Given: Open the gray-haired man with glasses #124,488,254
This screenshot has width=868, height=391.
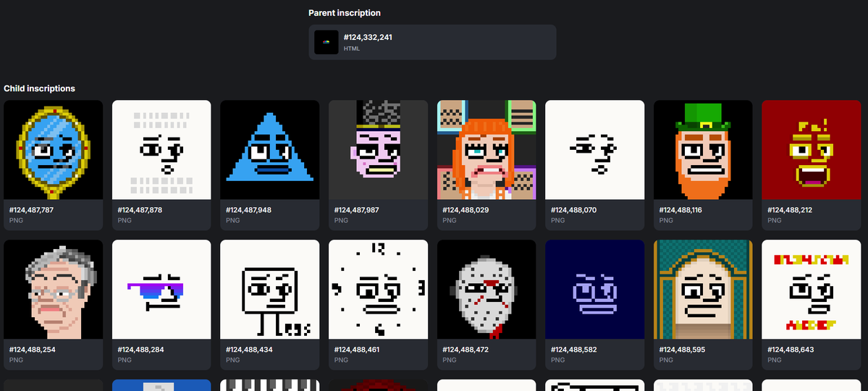Looking at the screenshot, I should [x=53, y=289].
